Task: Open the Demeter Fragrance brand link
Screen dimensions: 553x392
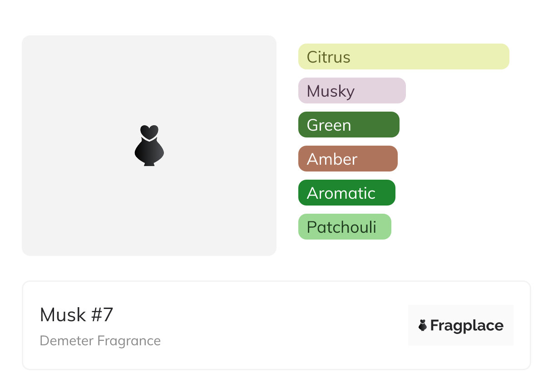Action: (x=100, y=341)
